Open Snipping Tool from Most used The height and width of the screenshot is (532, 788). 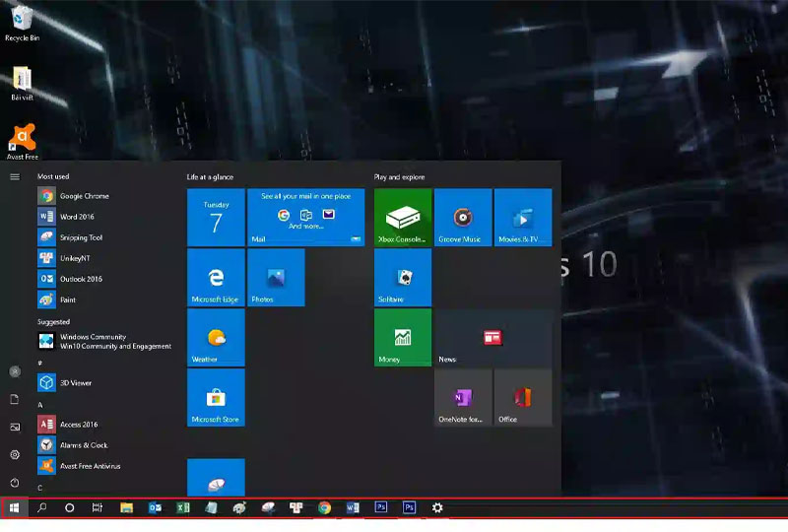[105, 237]
